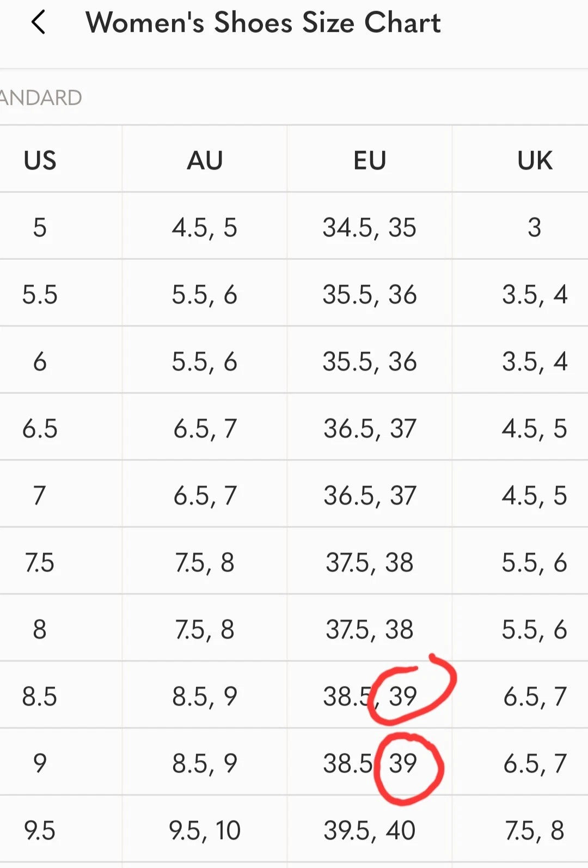Tap the back arrow icon
Image resolution: width=588 pixels, height=868 pixels.
tap(38, 23)
